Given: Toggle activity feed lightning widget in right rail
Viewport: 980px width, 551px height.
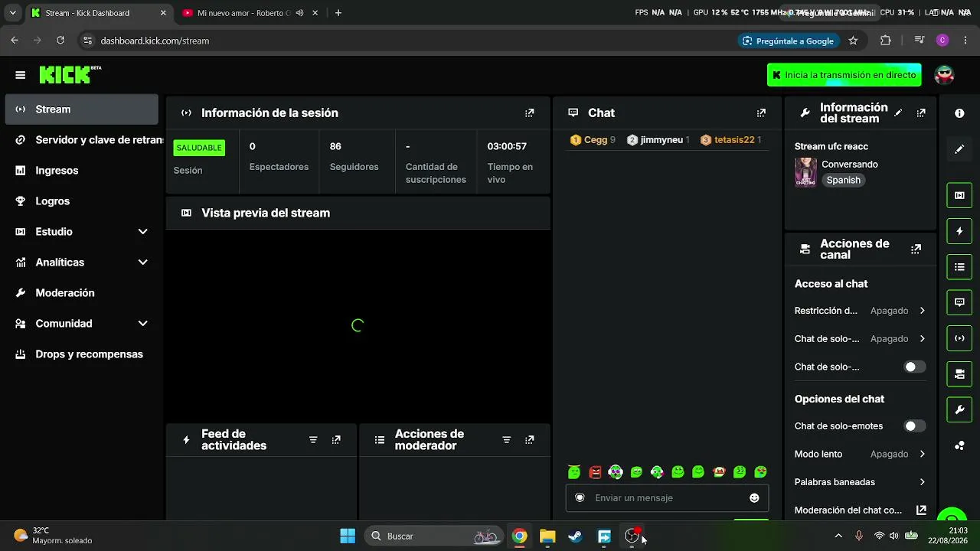Looking at the screenshot, I should pos(959,231).
